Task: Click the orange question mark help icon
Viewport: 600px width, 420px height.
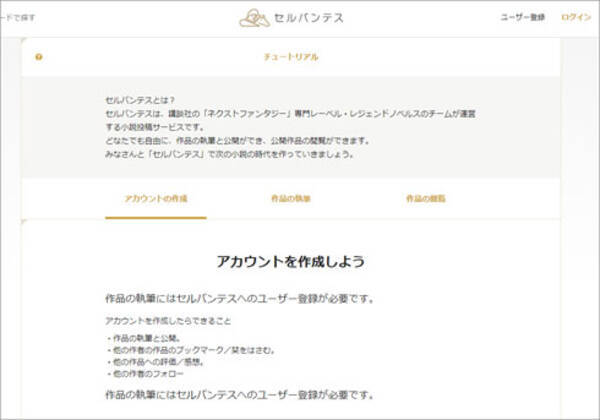Action: pos(39,57)
